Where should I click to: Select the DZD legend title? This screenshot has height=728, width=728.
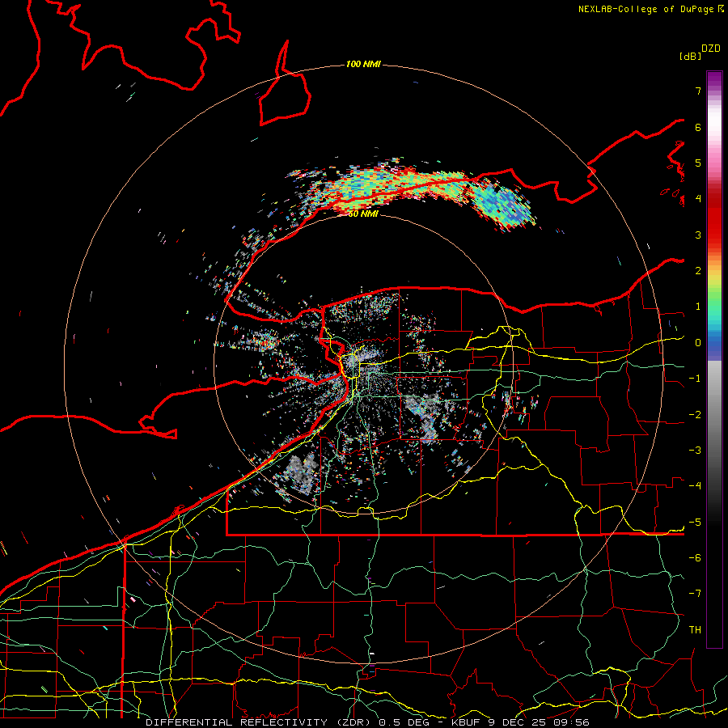pos(711,49)
